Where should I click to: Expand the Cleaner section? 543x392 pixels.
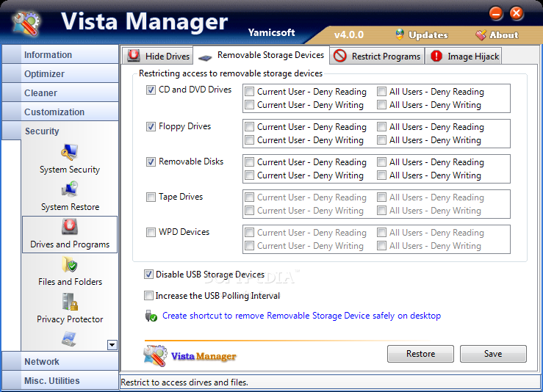(x=60, y=92)
